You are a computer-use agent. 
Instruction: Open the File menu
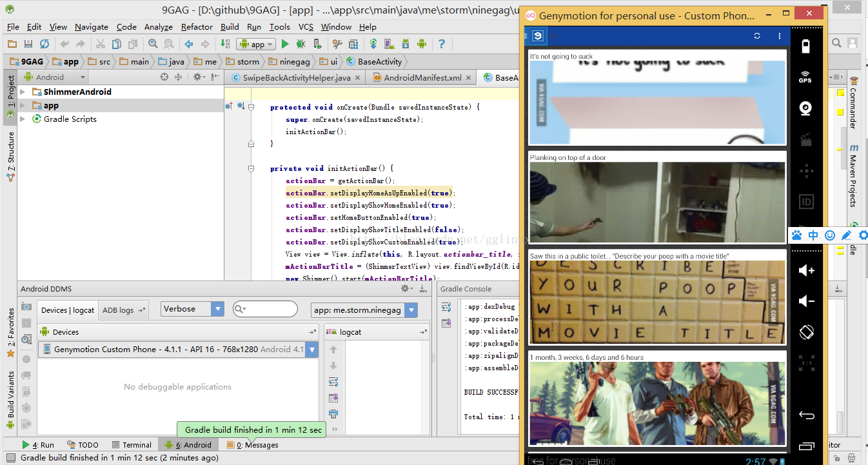[x=13, y=26]
